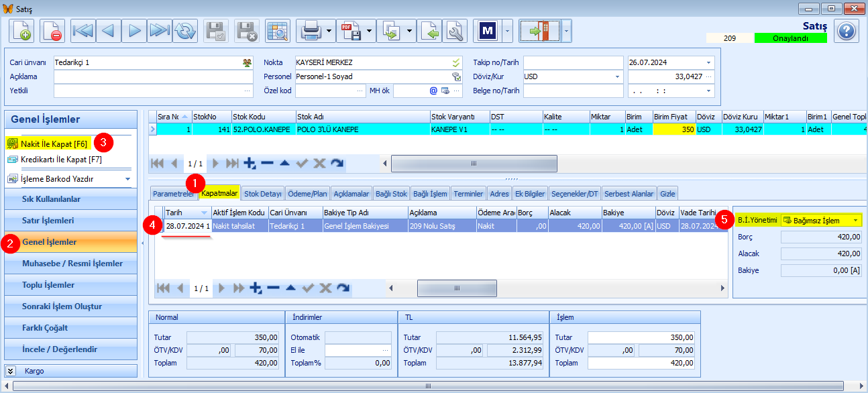Go to next record in main toolbar
The image size is (868, 393).
(134, 31)
